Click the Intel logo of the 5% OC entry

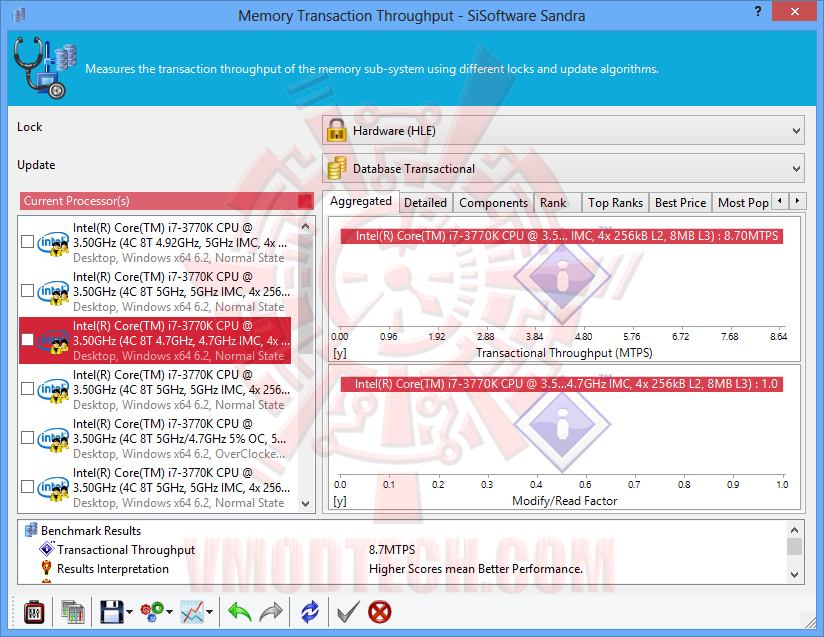tap(53, 439)
